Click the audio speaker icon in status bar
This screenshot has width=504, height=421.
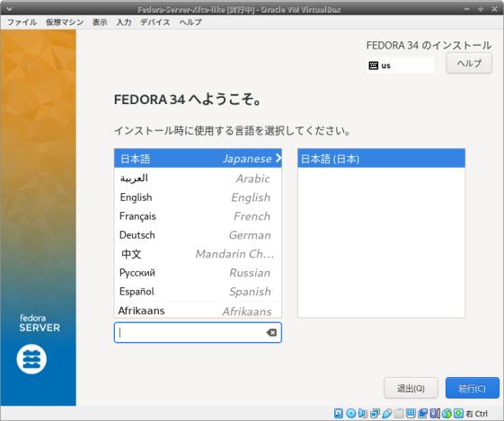tap(363, 413)
